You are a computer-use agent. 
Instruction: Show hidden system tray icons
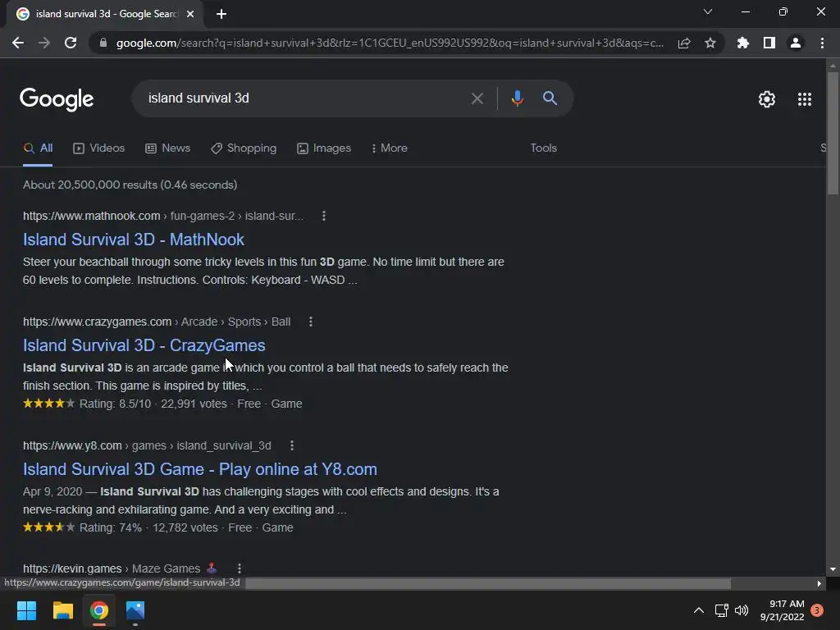point(699,610)
